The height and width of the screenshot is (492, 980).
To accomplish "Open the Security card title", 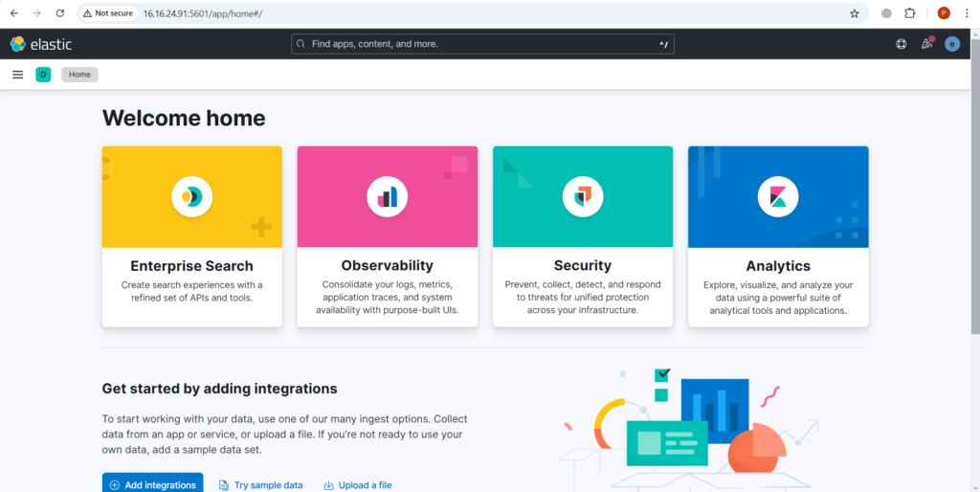I will [x=583, y=266].
